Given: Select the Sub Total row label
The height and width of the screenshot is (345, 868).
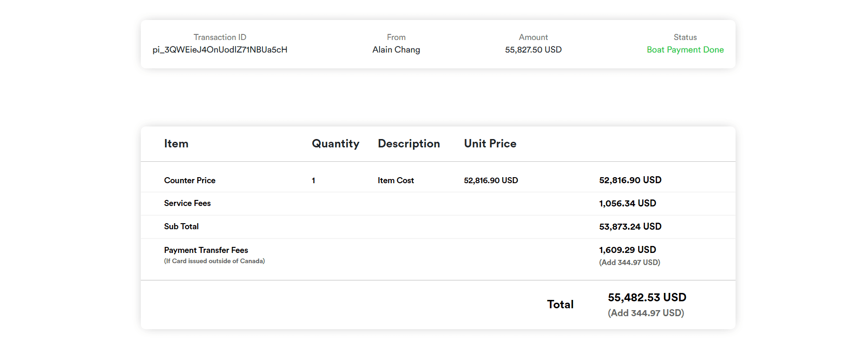Looking at the screenshot, I should coord(181,226).
